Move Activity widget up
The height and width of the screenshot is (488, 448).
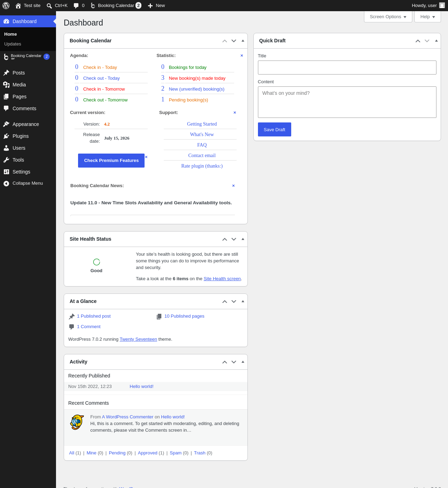[x=225, y=362]
